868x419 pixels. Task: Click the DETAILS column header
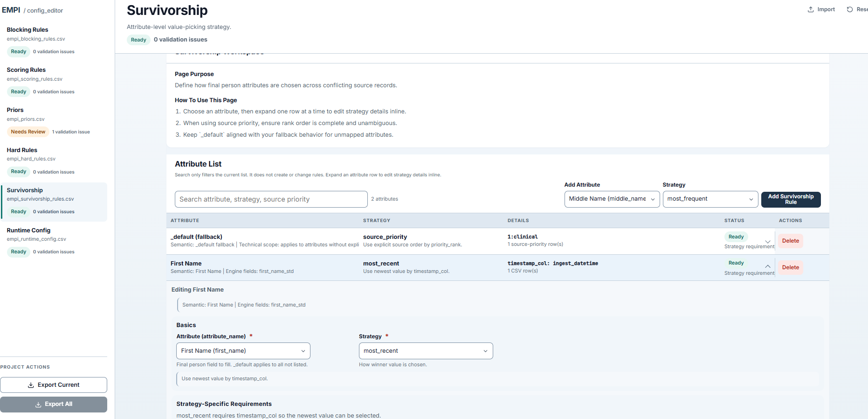518,220
